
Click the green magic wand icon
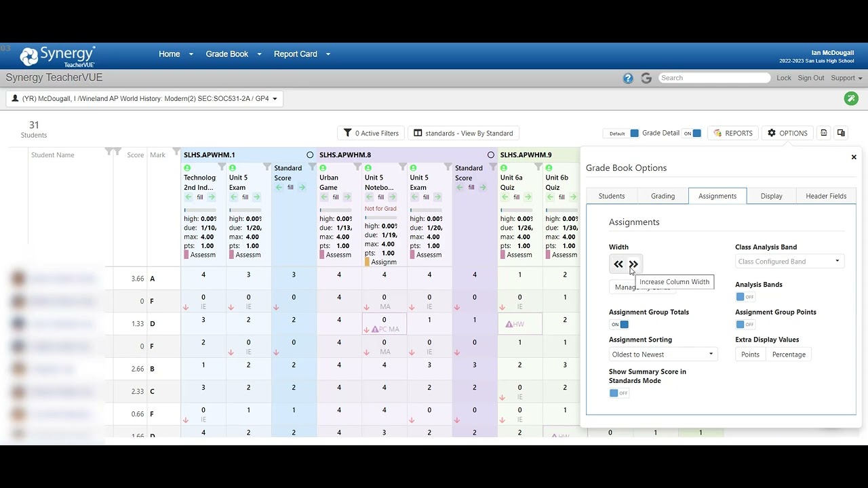(x=851, y=98)
